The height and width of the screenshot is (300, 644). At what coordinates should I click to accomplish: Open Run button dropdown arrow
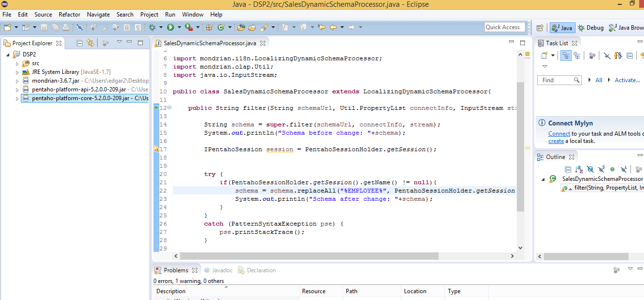pyautogui.click(x=179, y=27)
